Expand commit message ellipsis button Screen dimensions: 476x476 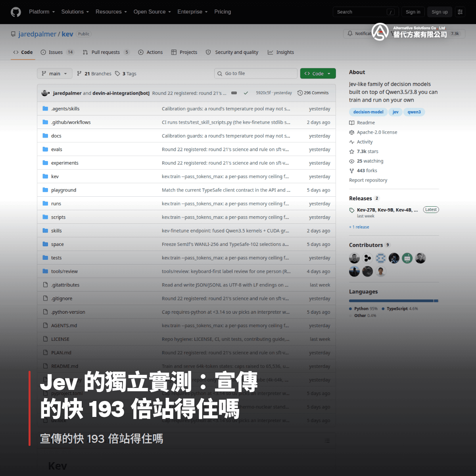(x=234, y=93)
